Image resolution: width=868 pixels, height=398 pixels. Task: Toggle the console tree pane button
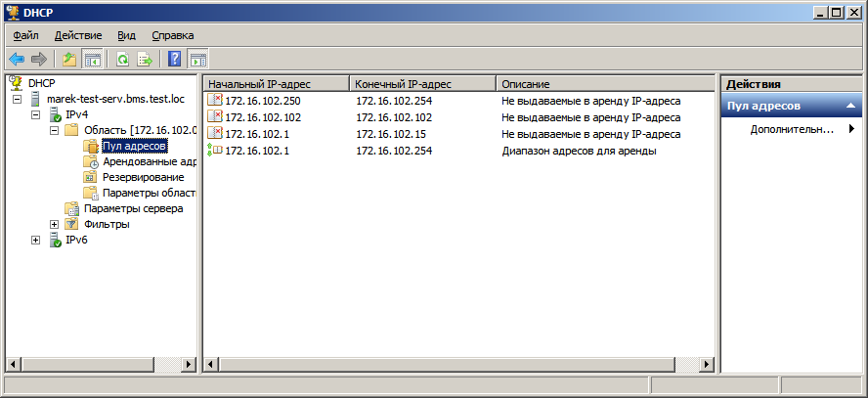92,59
